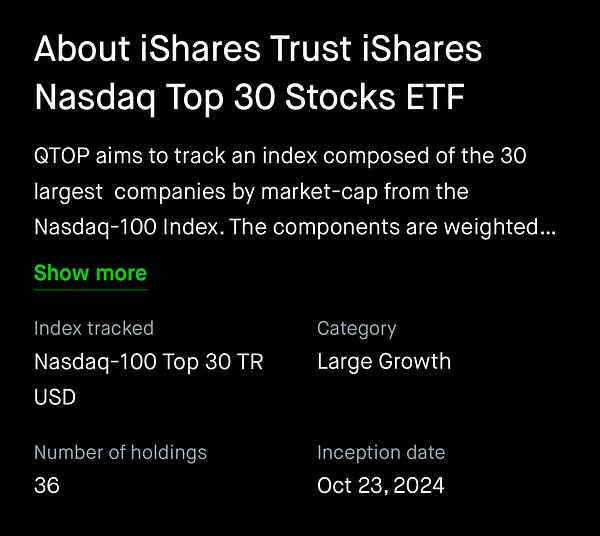Select the 'Nasdaq-100 Top 30 TR' index value
This screenshot has width=600, height=536.
pyautogui.click(x=149, y=362)
